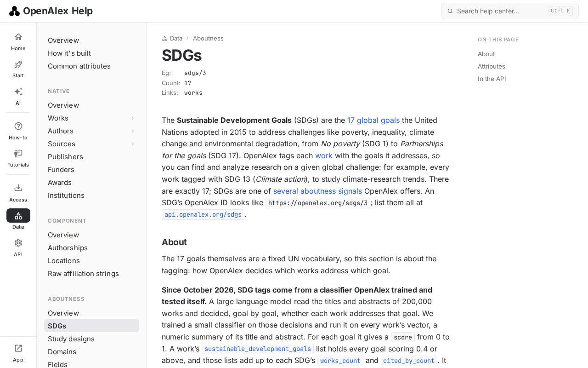Open the Aboutness breadcrumb
Image resolution: width=588 pixels, height=368 pixels.
[208, 39]
